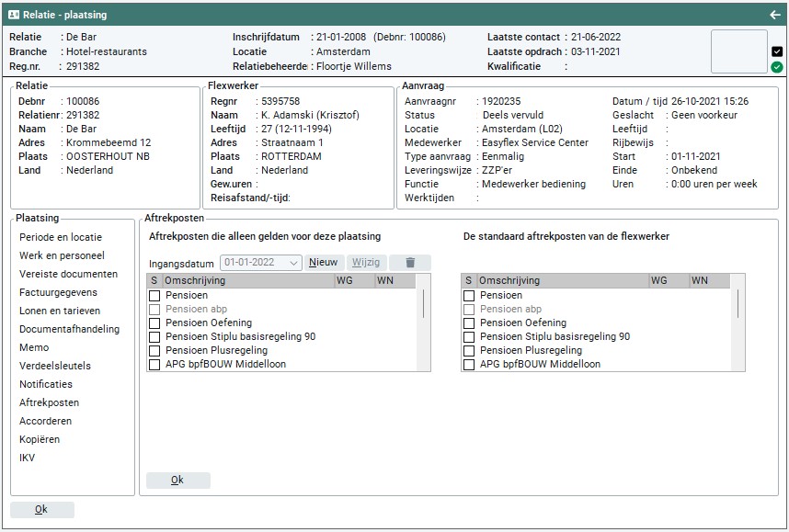
Task: Select Aftrekposten in the Plaatsing menu
Action: tap(49, 402)
